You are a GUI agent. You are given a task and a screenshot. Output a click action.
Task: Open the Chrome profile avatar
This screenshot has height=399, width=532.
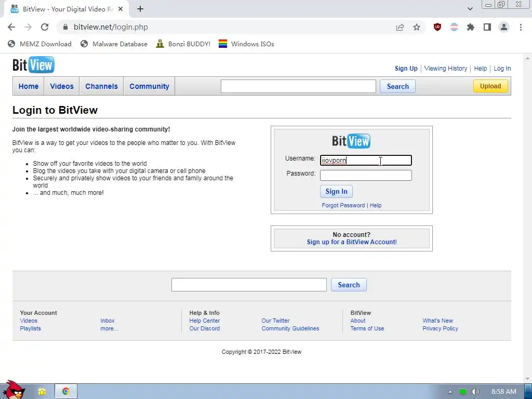(504, 27)
